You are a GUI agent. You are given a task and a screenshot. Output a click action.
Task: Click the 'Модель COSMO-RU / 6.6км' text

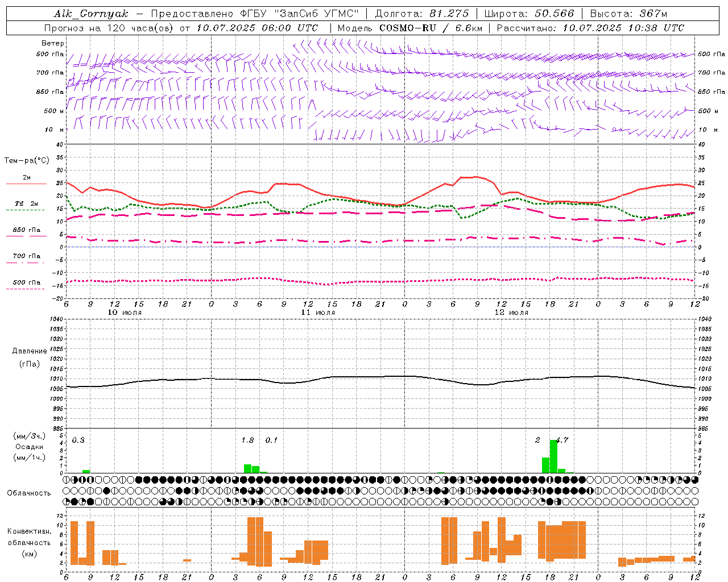coord(409,28)
